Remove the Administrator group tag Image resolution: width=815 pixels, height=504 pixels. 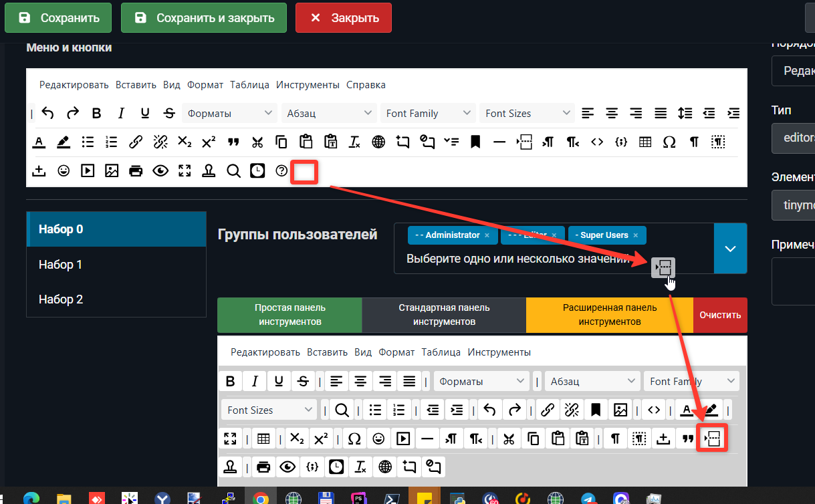coord(487,235)
